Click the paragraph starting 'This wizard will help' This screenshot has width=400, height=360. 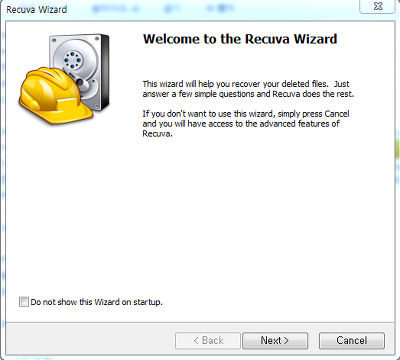pos(248,89)
